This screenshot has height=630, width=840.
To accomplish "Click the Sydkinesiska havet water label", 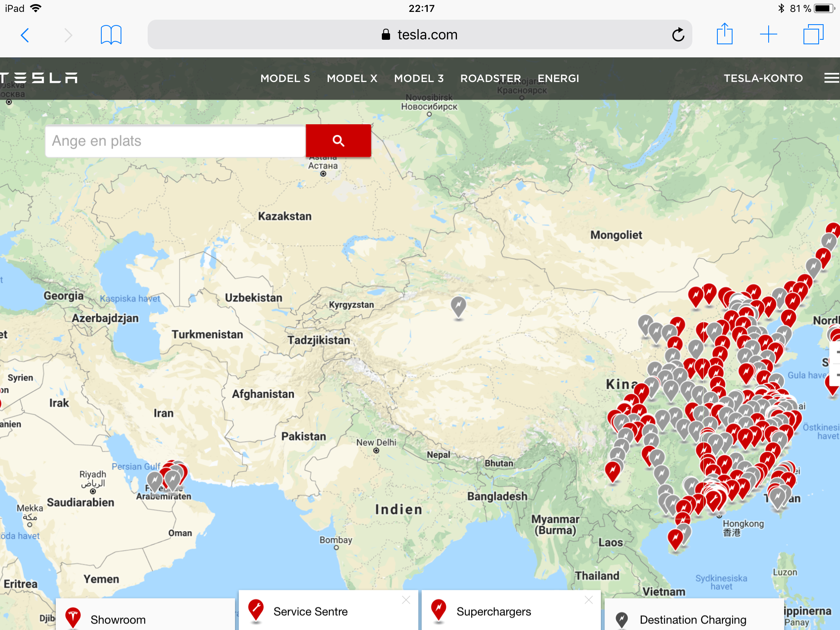I will point(721,582).
